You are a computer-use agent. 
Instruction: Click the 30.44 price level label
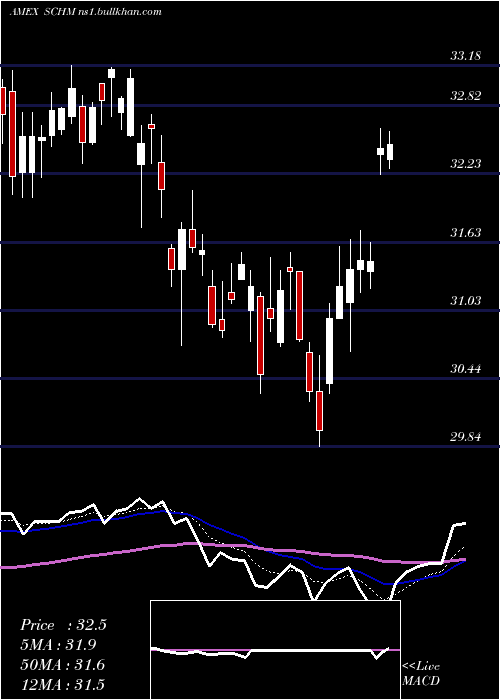tap(466, 369)
